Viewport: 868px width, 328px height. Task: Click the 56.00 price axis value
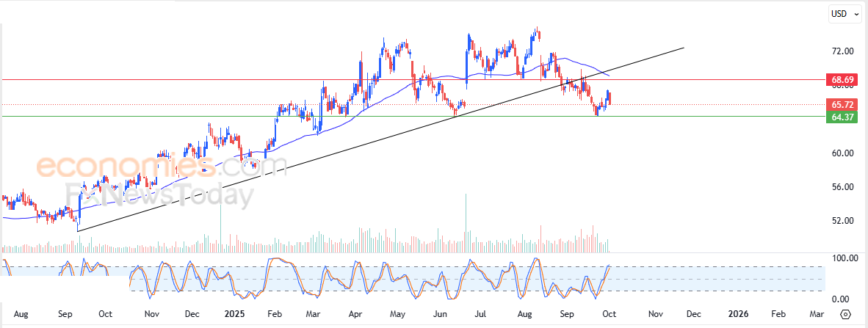pyautogui.click(x=842, y=187)
